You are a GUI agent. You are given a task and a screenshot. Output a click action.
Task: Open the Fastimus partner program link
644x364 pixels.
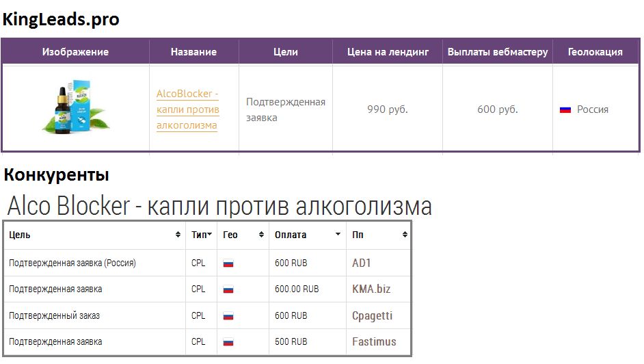(x=374, y=342)
